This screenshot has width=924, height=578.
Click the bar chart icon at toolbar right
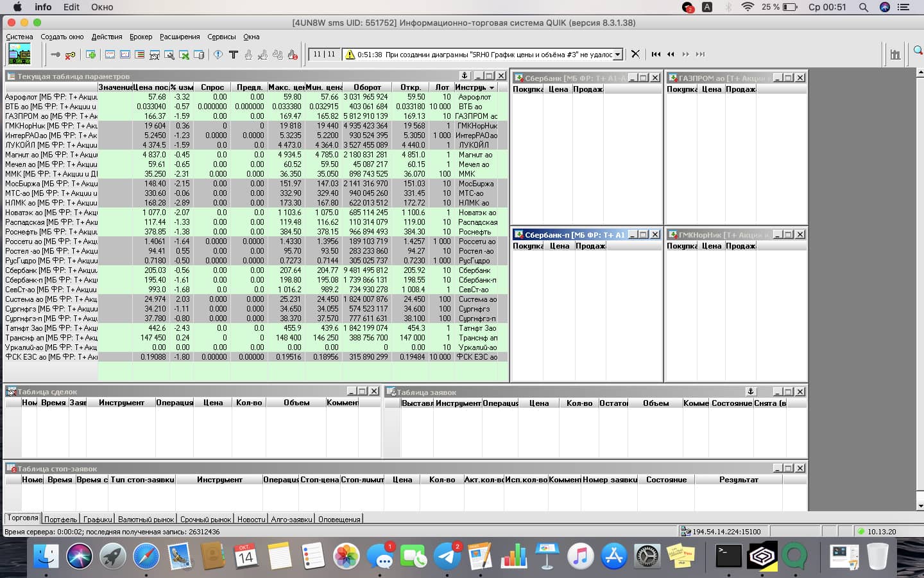[895, 55]
